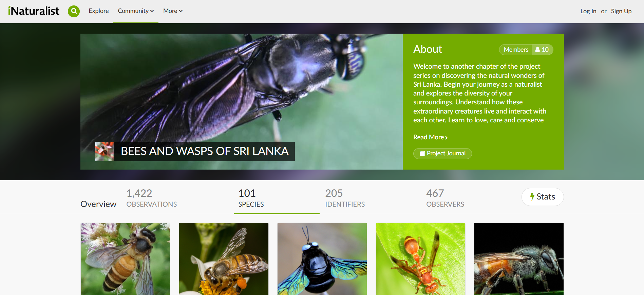Click the Stats lightning bolt button

(543, 197)
